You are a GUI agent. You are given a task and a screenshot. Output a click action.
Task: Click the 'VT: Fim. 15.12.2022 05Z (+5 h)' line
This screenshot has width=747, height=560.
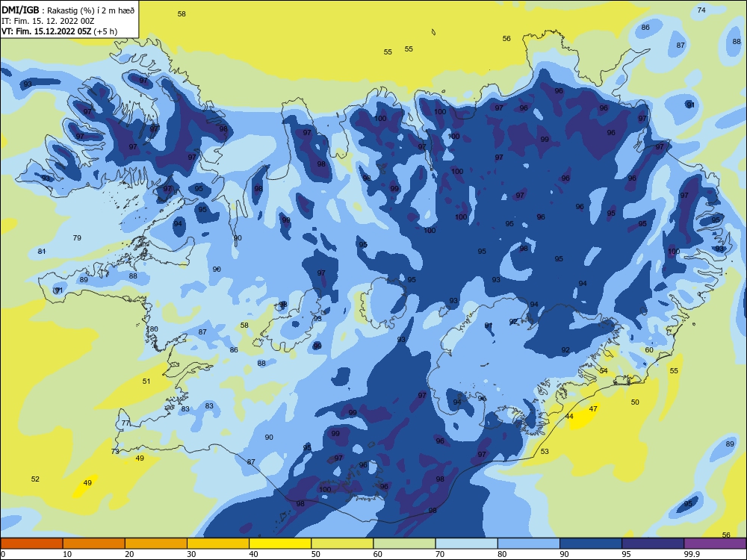point(60,31)
